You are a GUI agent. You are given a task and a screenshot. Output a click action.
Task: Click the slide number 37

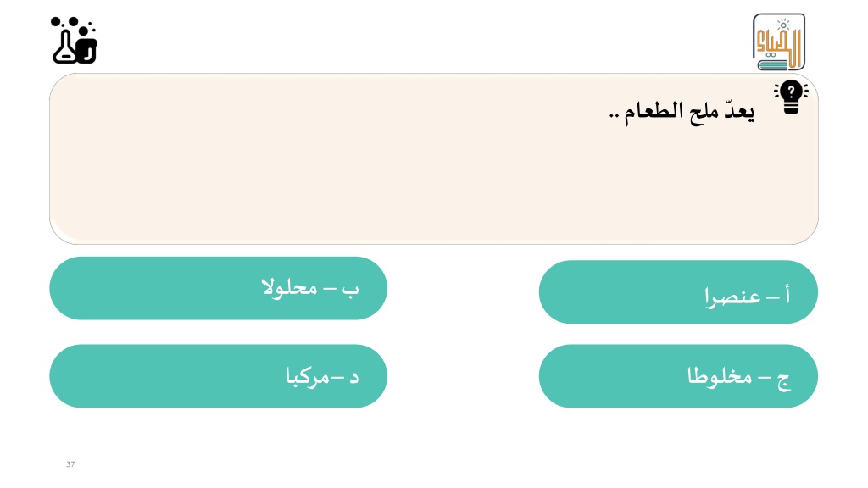click(x=70, y=464)
